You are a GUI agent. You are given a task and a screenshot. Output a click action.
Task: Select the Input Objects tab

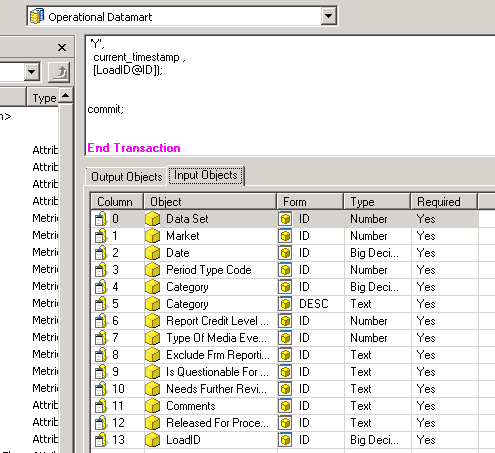206,175
